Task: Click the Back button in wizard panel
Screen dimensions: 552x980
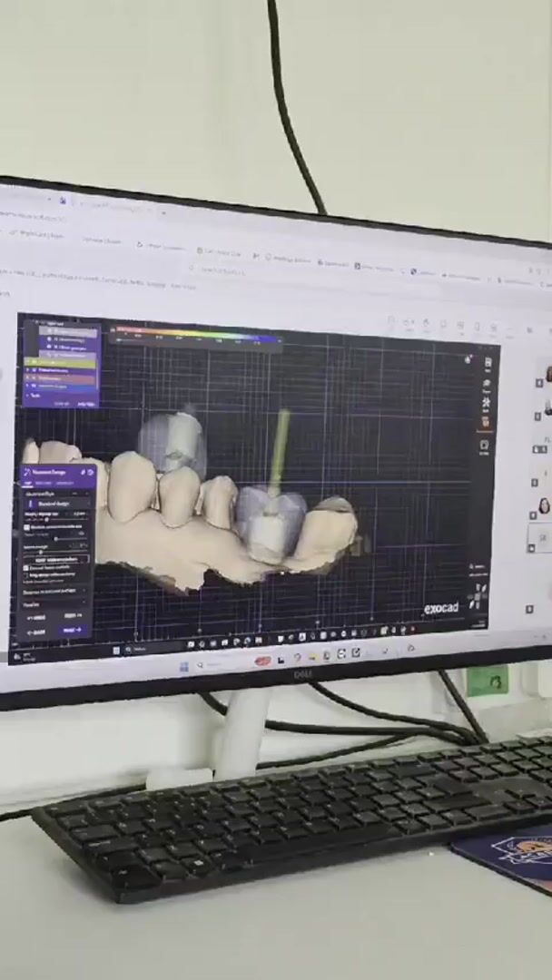Action: click(x=36, y=632)
